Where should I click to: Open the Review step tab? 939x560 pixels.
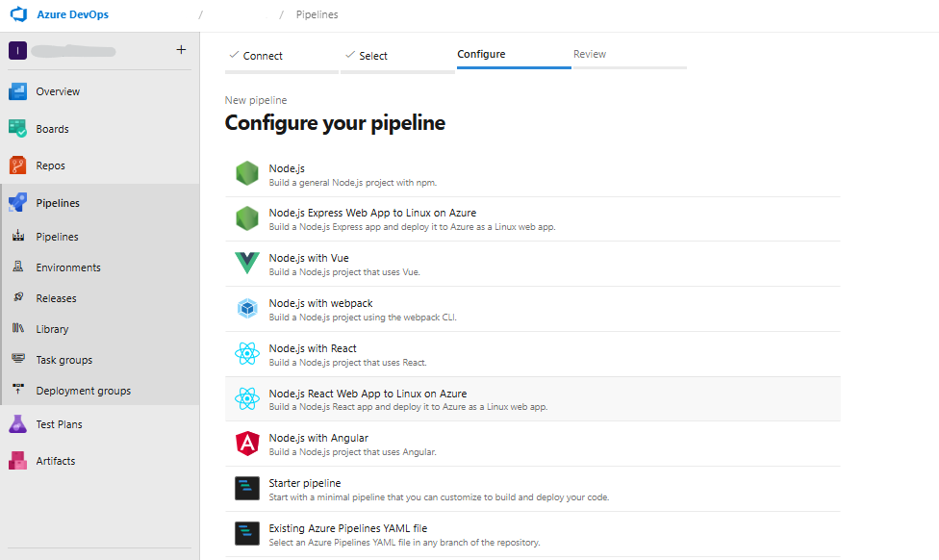(590, 54)
